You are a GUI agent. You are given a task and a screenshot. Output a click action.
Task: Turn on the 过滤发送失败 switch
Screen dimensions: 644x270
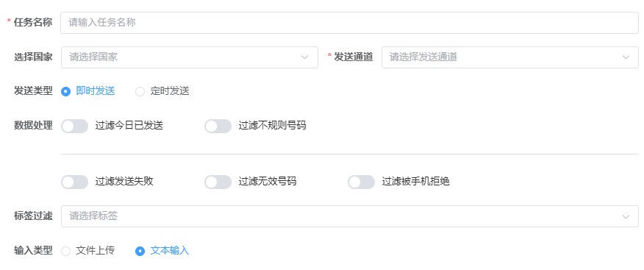[75, 182]
